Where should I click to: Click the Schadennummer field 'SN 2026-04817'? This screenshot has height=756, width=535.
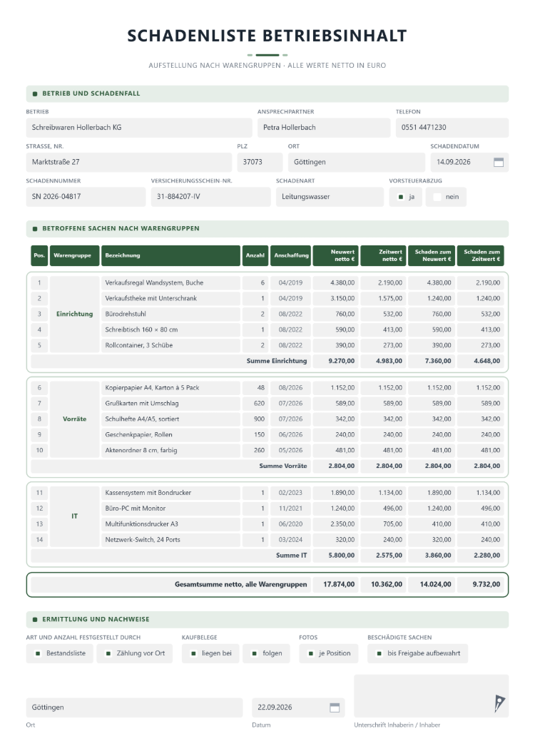(x=86, y=197)
